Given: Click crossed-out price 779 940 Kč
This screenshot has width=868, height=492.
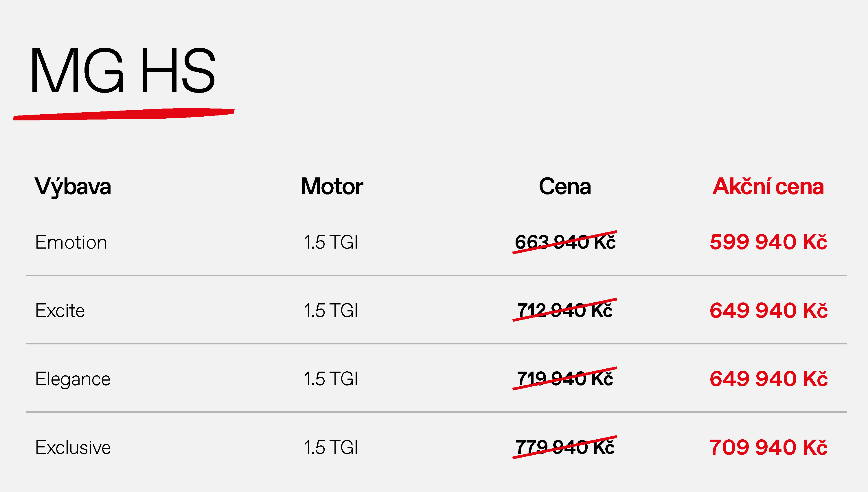Looking at the screenshot, I should (x=565, y=447).
